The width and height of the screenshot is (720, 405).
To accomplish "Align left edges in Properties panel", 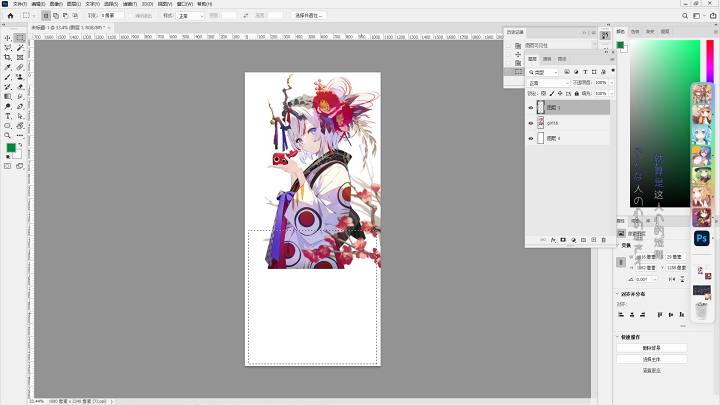I will 621,315.
